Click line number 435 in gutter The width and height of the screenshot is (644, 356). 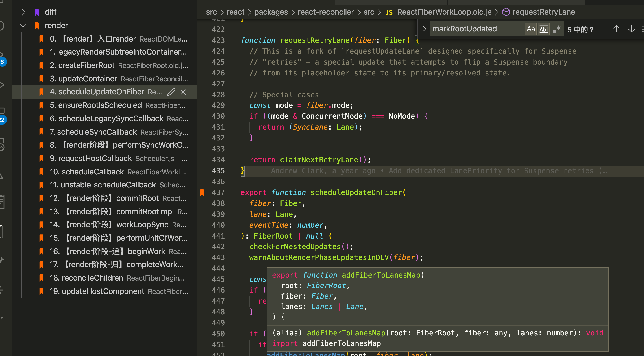(x=218, y=171)
